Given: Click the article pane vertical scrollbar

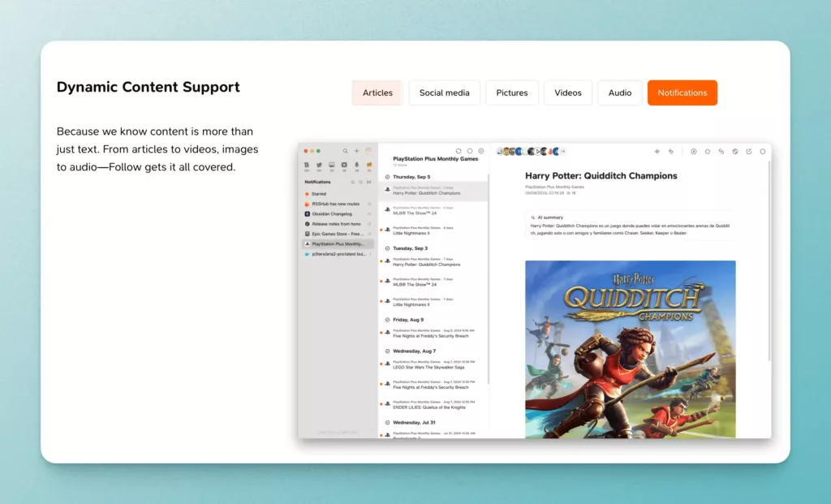Looking at the screenshot, I should pyautogui.click(x=769, y=262).
